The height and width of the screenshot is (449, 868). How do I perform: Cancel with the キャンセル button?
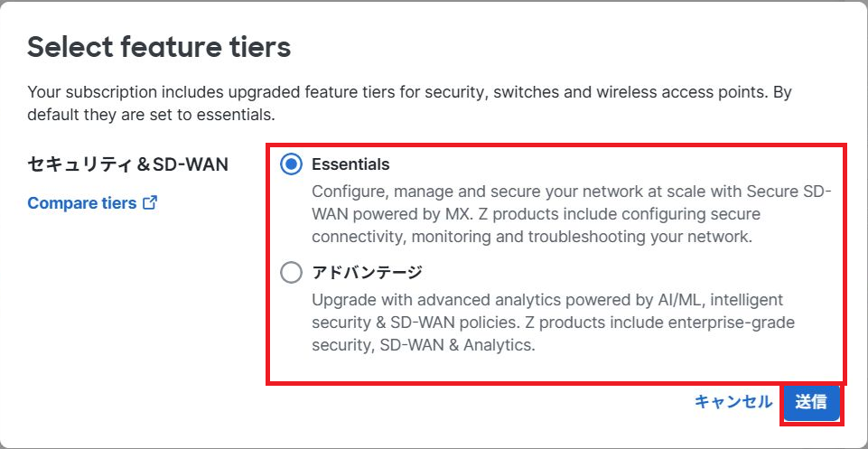[733, 402]
